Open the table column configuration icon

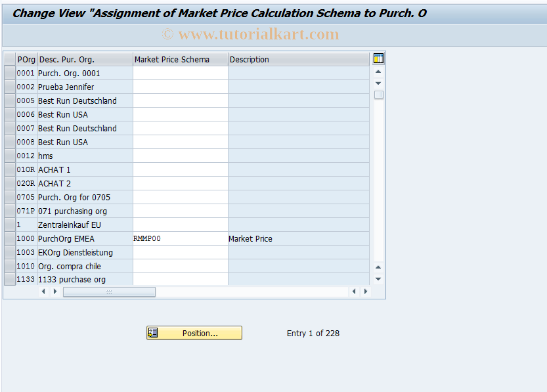[378, 58]
